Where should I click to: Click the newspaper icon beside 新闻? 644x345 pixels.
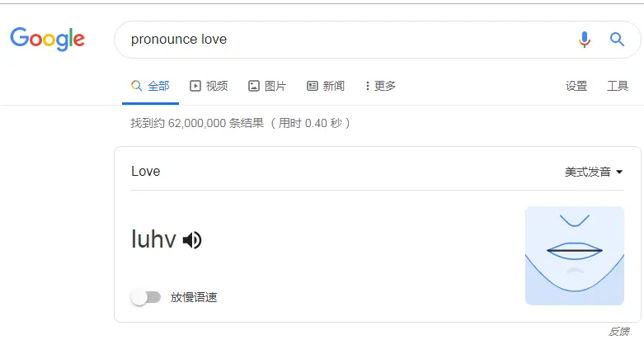click(x=313, y=86)
